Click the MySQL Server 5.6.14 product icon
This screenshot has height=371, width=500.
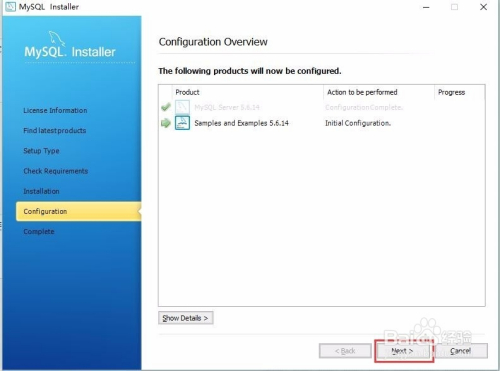(x=182, y=107)
